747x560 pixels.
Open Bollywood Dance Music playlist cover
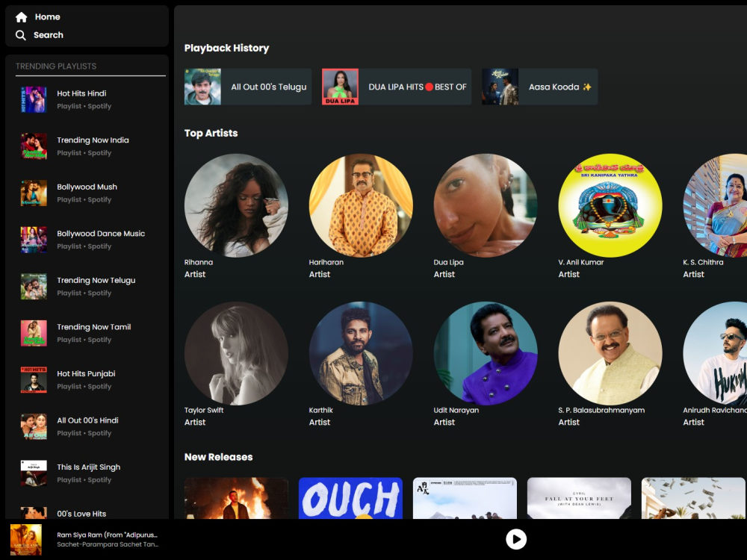tap(34, 240)
